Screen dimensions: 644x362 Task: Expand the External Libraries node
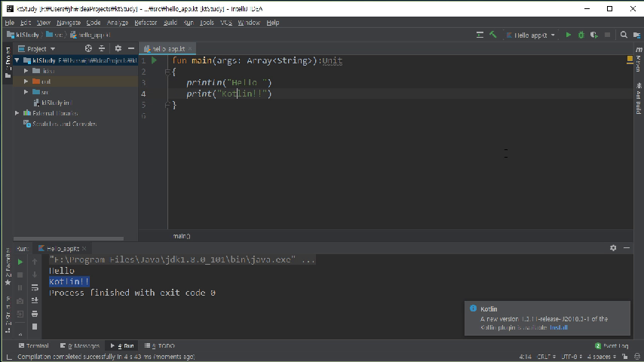[x=17, y=113]
